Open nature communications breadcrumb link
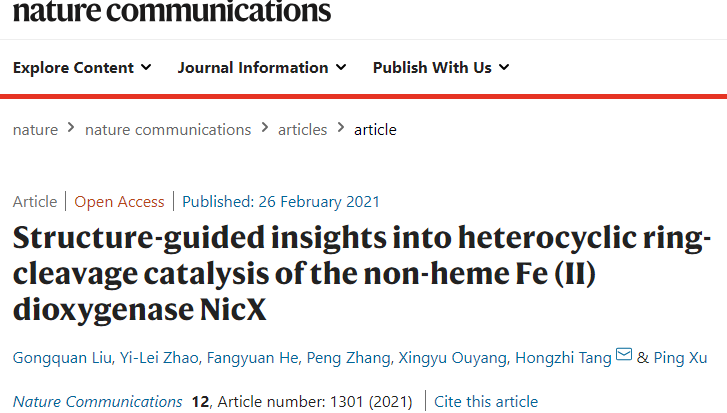Screen dimensions: 727x413 [x=168, y=129]
